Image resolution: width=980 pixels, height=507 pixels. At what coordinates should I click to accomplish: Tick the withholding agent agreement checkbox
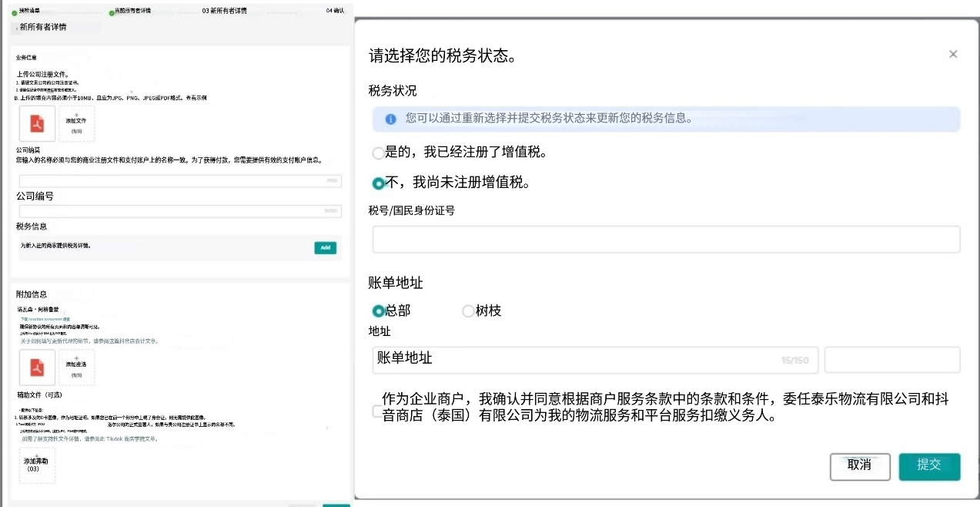click(376, 411)
